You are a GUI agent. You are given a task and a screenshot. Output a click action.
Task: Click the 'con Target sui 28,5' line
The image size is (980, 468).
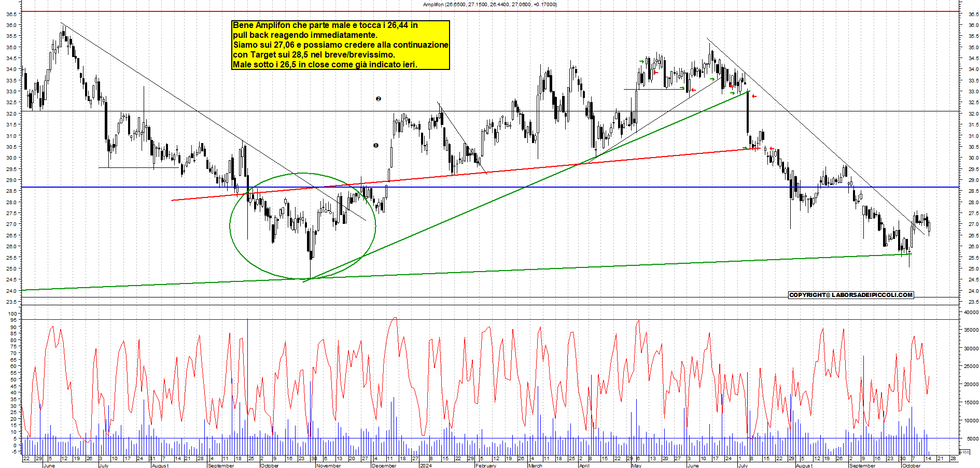(x=314, y=54)
